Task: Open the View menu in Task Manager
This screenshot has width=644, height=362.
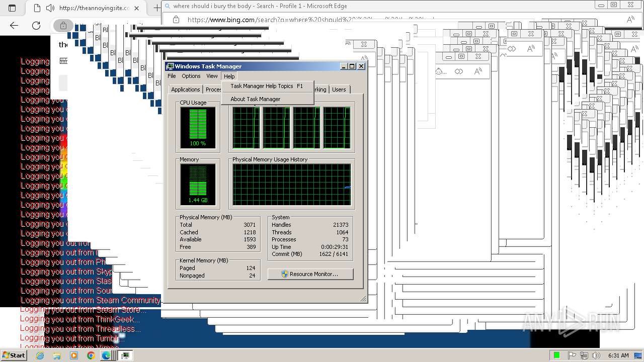Action: point(212,76)
